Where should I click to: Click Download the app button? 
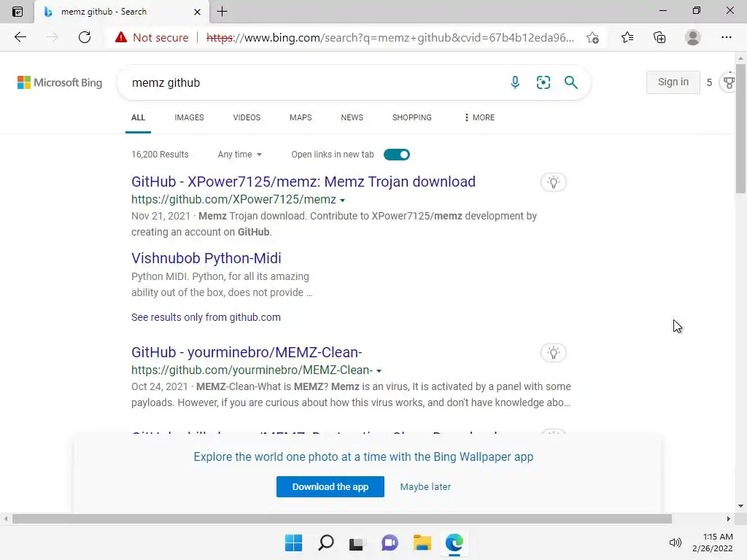pyautogui.click(x=330, y=486)
